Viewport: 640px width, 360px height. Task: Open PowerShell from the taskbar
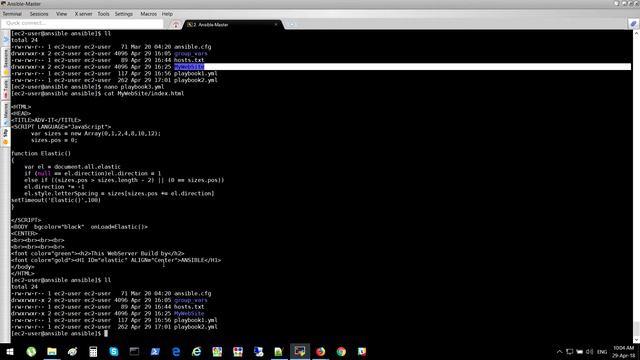pyautogui.click(x=155, y=351)
